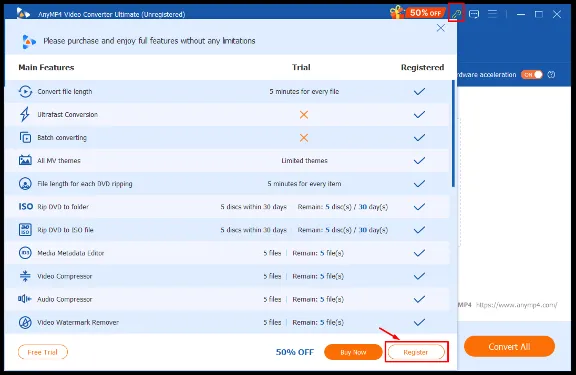Click the orange Buy Now button
Viewport: 576px width, 375px height.
(x=353, y=352)
